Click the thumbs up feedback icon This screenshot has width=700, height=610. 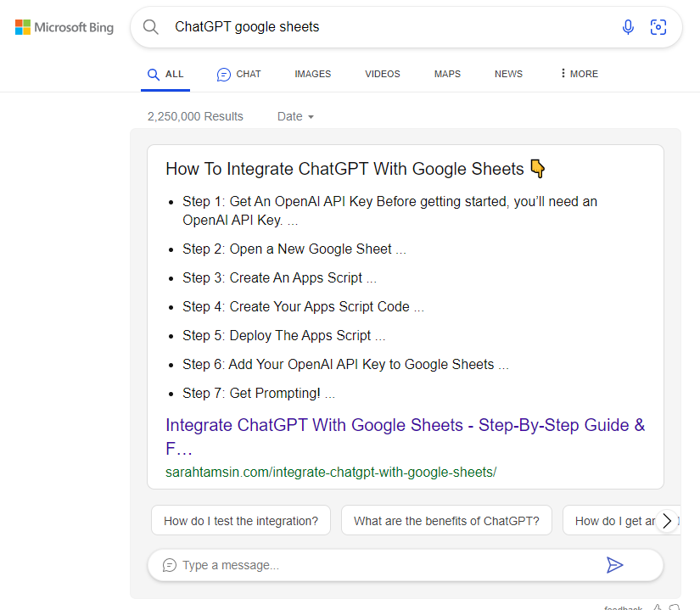coord(658,607)
